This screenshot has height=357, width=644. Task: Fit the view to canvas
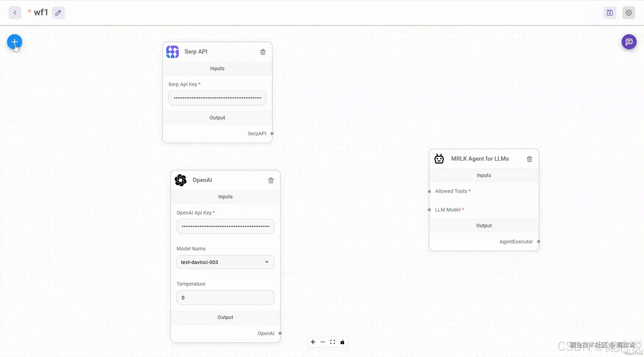[x=332, y=342]
